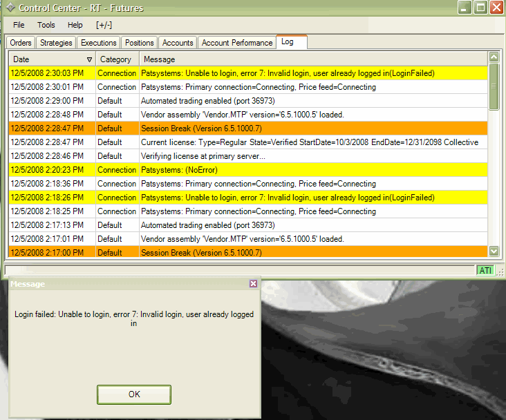
Task: Switch to the Positions tab
Action: (x=139, y=43)
